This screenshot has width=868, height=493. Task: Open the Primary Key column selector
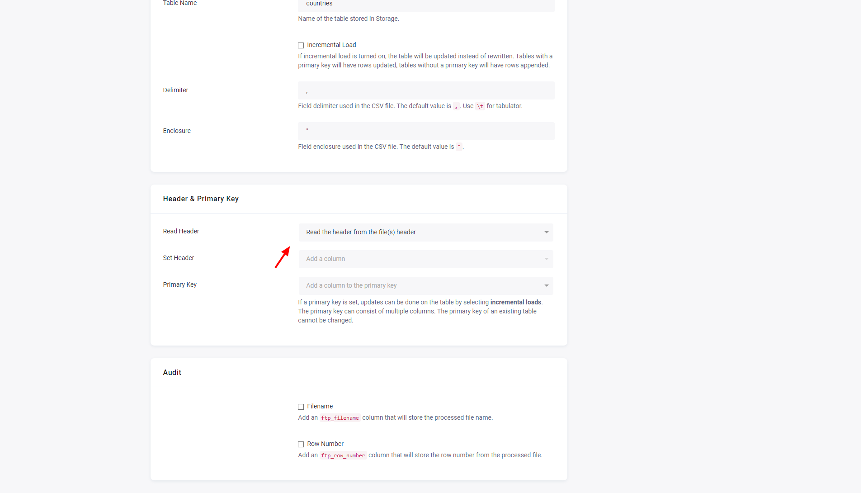coord(426,286)
